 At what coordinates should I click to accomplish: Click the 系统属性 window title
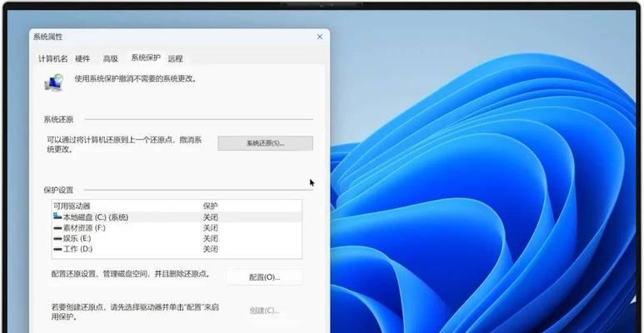[48, 37]
